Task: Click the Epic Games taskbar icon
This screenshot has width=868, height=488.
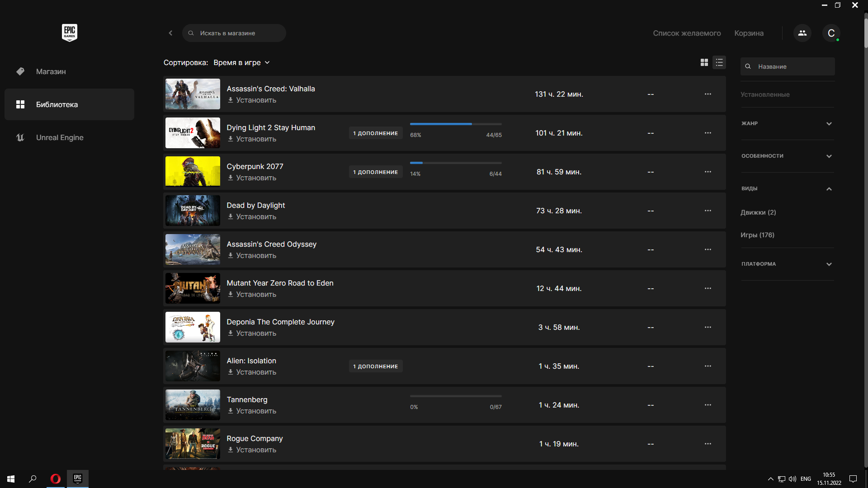Action: pyautogui.click(x=78, y=479)
